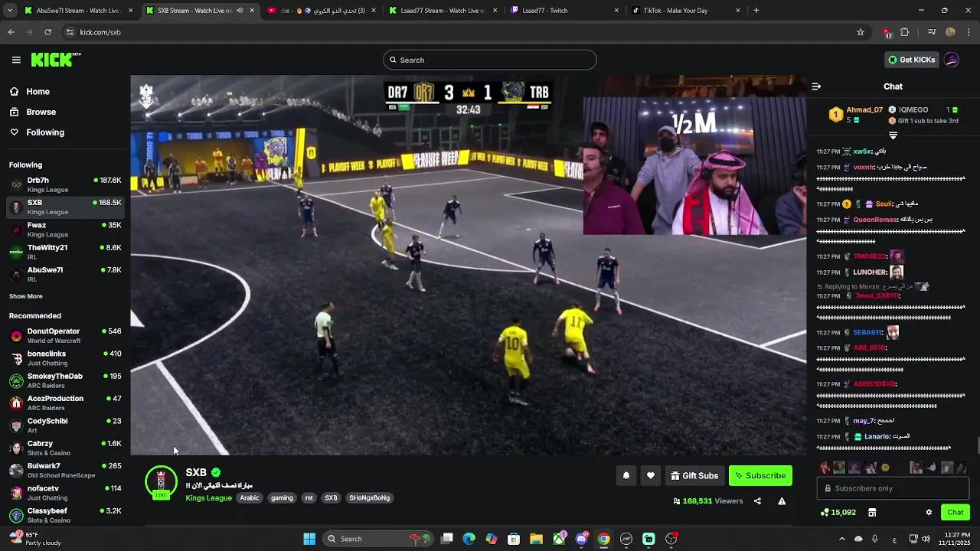Click the Subscribers only chat input

point(893,488)
